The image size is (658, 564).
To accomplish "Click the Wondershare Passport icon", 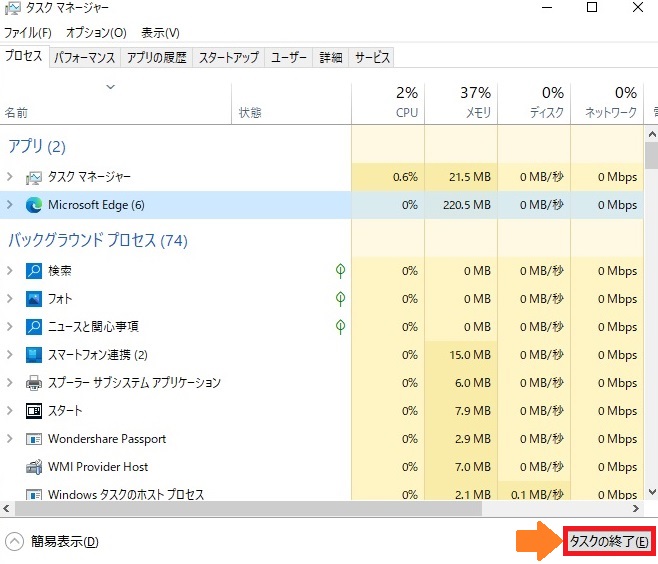I will [x=34, y=439].
